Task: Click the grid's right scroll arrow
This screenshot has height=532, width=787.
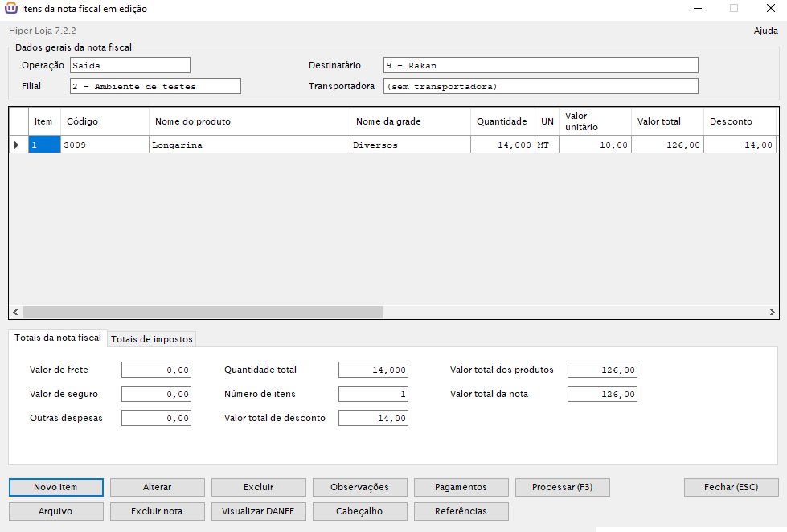Action: (772, 312)
